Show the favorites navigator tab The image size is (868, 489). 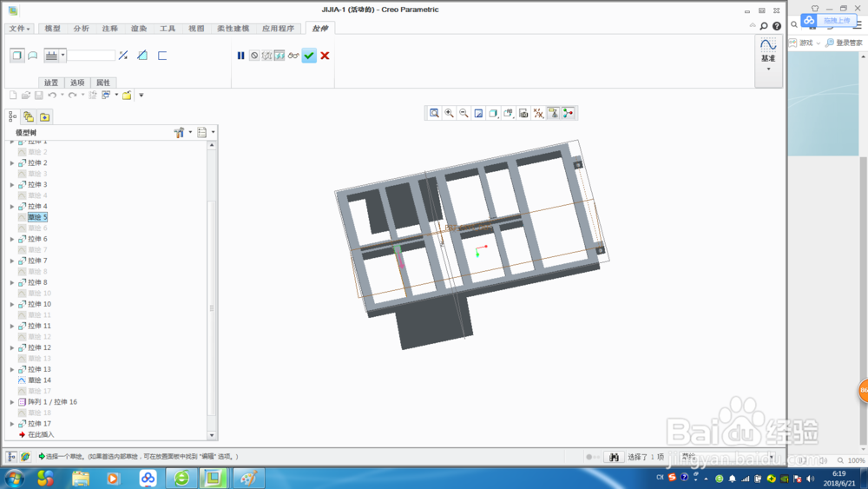coord(45,117)
